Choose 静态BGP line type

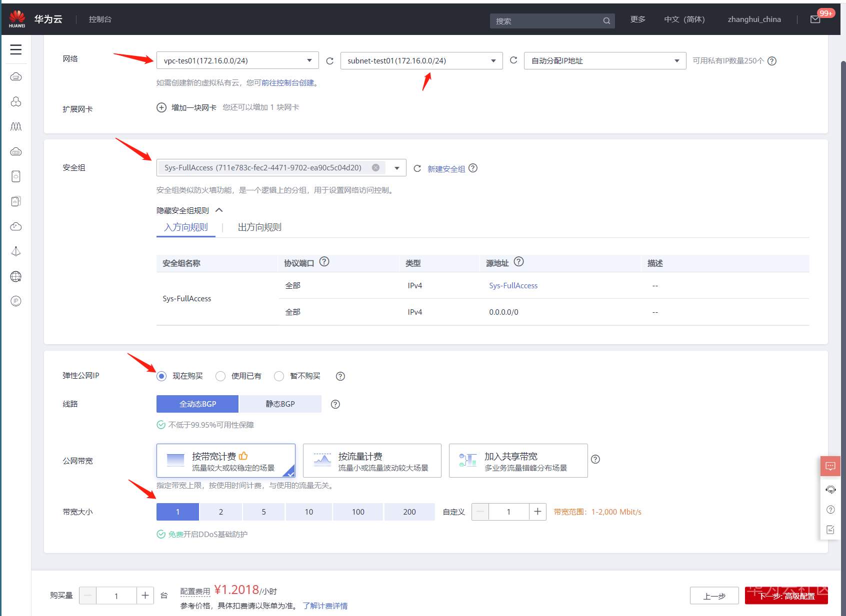[x=280, y=404]
